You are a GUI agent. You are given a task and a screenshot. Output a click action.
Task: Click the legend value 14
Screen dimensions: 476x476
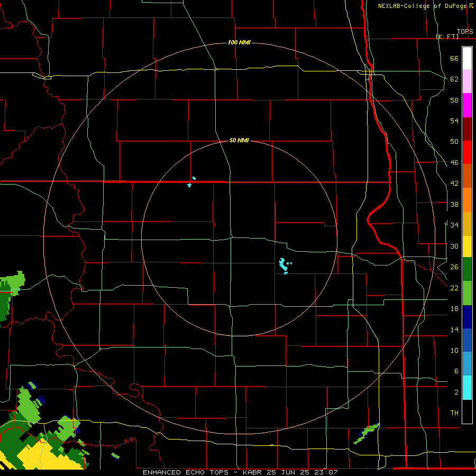(x=454, y=329)
